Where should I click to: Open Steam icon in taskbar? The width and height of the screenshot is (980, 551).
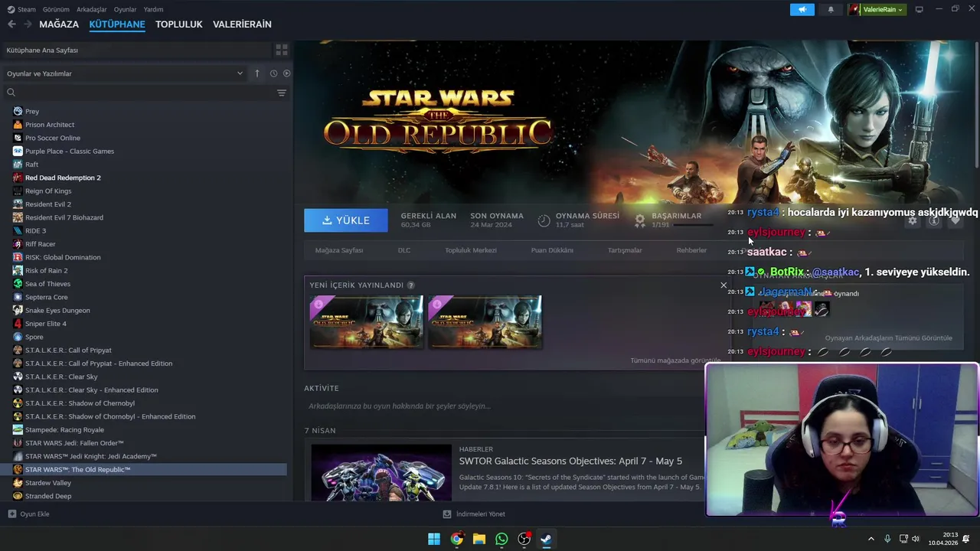pyautogui.click(x=546, y=539)
